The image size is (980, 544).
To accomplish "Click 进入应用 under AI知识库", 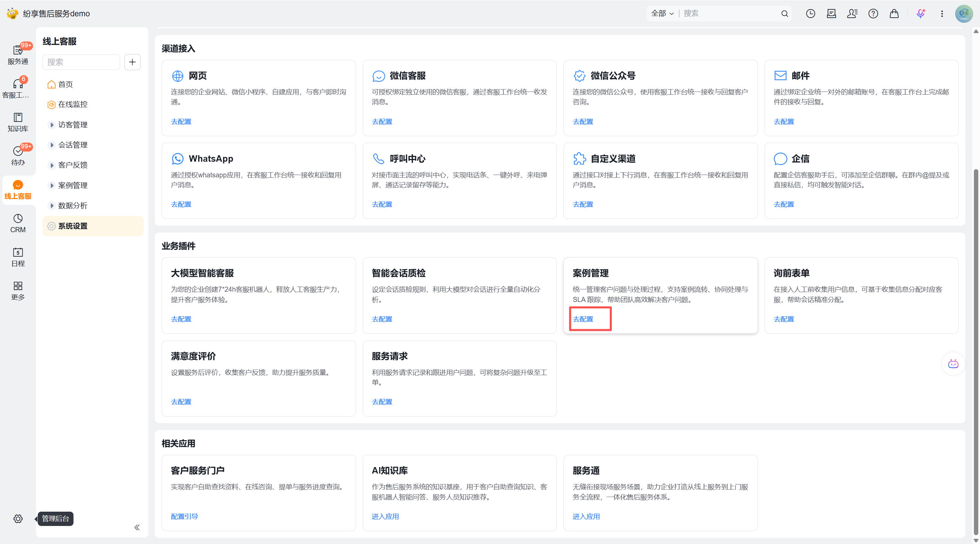I will (385, 516).
